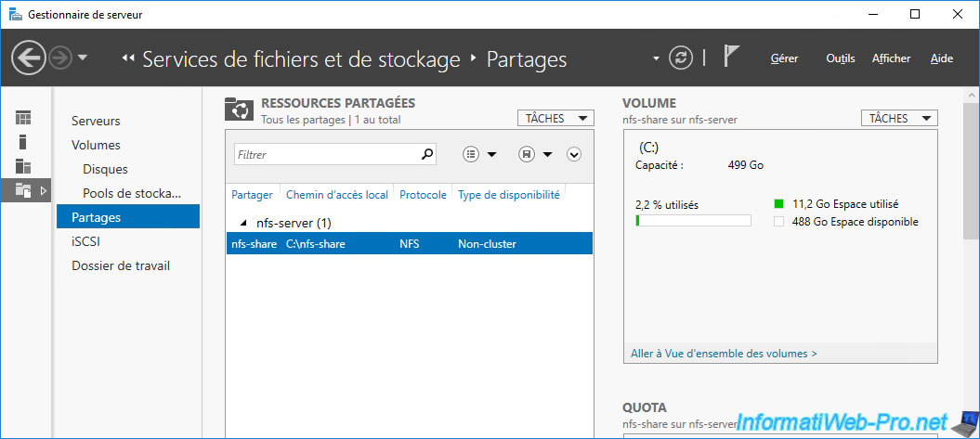This screenshot has width=980, height=439.
Task: Open the saved queries dropdown
Action: (x=535, y=155)
